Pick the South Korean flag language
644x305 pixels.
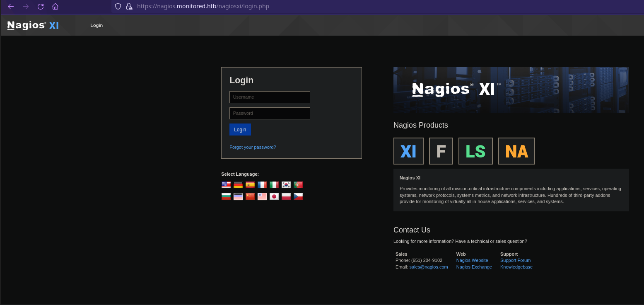[x=286, y=185]
